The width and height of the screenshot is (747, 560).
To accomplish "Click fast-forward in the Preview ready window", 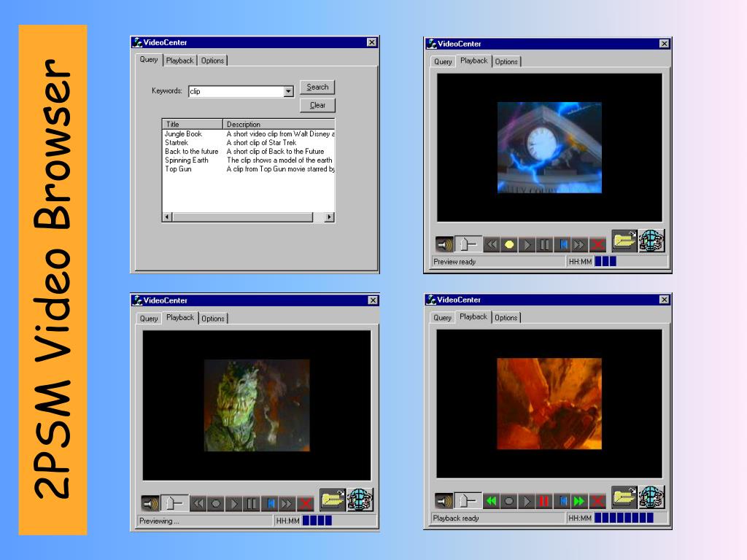I will [x=579, y=245].
